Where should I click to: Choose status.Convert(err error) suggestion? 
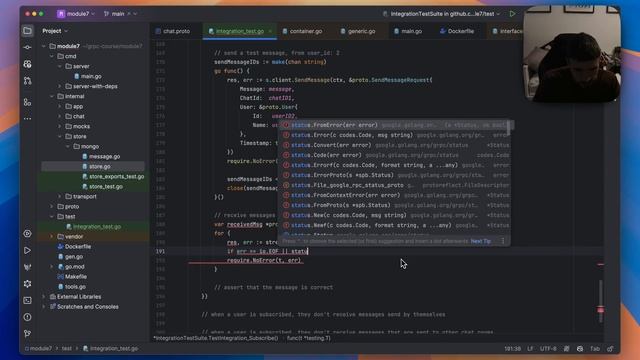394,145
